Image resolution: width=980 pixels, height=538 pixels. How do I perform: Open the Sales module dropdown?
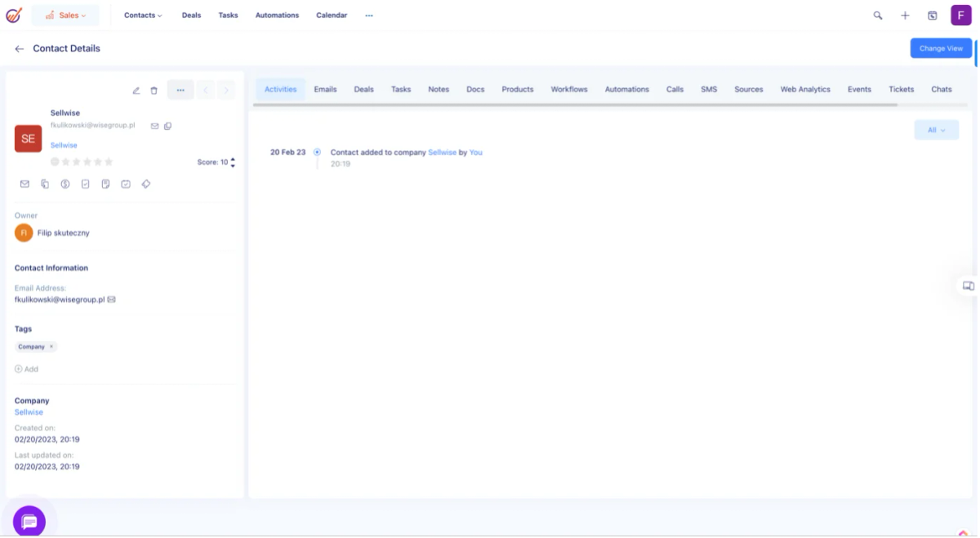point(65,16)
